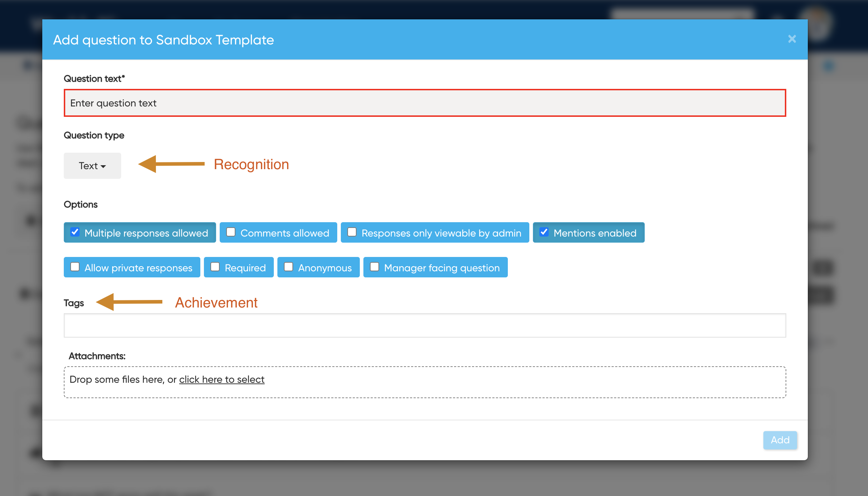Click the Mentions enabled label button
The height and width of the screenshot is (496, 868).
click(595, 233)
